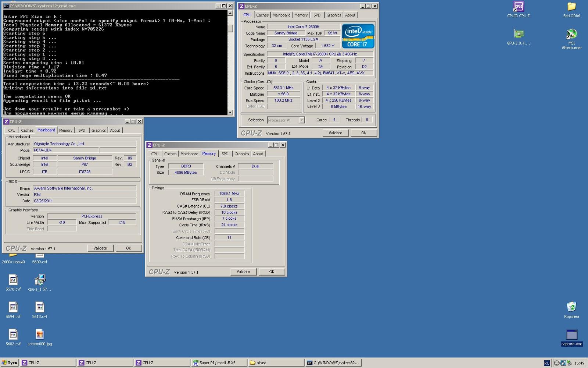Click the Command Rate 1T value
This screenshot has height=368, width=588.
pos(229,237)
